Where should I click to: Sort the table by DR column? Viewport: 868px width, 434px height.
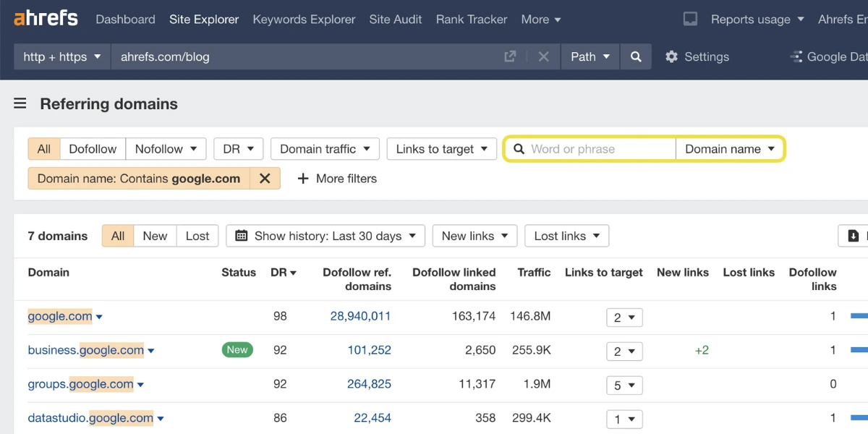pyautogui.click(x=284, y=273)
